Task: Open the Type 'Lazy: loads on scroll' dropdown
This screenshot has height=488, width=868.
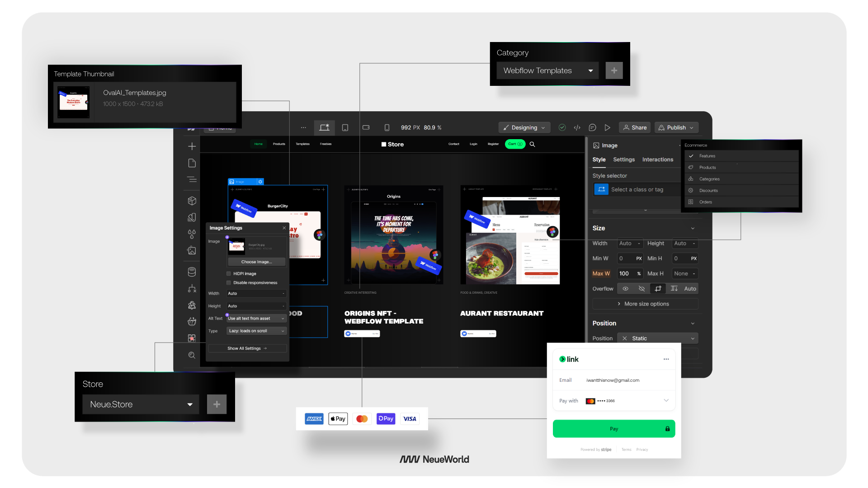Action: coord(256,331)
